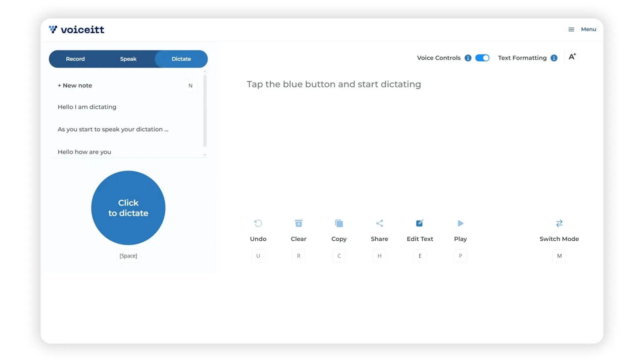The width and height of the screenshot is (644, 362).
Task: Click the Copy icon
Action: tap(339, 223)
